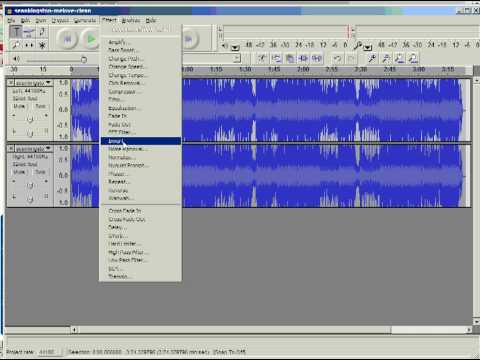Viewport: 480px width, 360px height.
Task: Click the Fit Project zoom icon
Action: (x=413, y=59)
